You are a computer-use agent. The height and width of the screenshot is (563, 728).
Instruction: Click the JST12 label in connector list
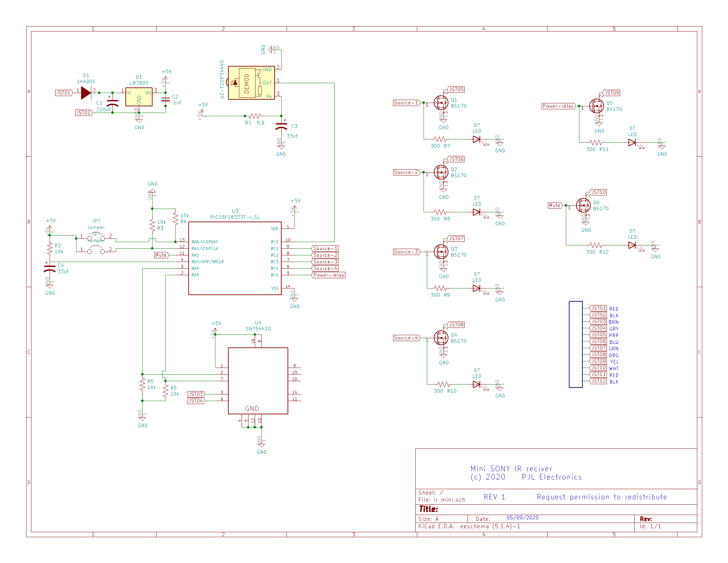pyautogui.click(x=598, y=381)
